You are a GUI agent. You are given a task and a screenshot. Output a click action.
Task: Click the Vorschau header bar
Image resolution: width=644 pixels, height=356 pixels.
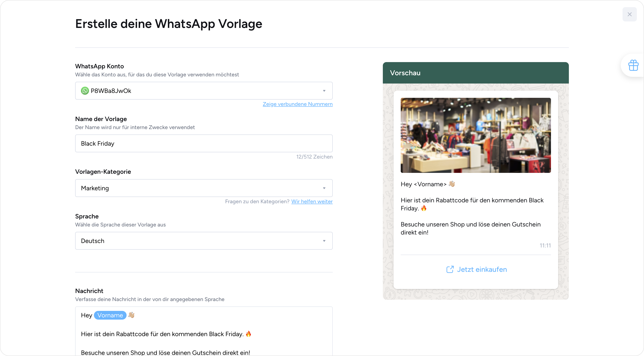coord(475,73)
